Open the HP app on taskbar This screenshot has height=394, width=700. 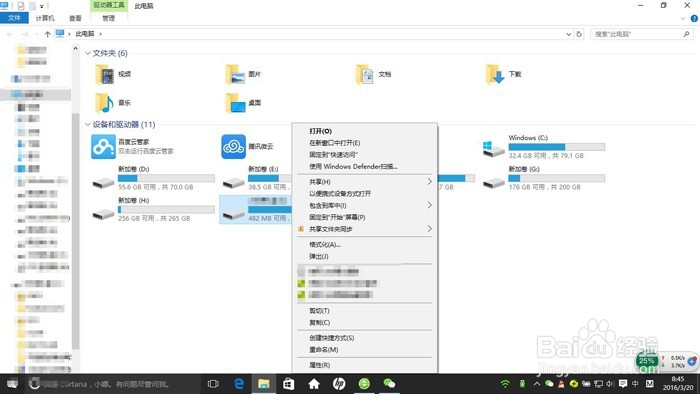pos(339,383)
